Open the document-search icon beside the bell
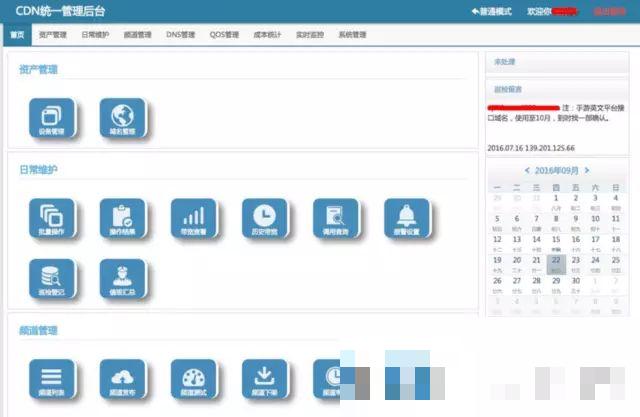640x417 pixels. 336,218
